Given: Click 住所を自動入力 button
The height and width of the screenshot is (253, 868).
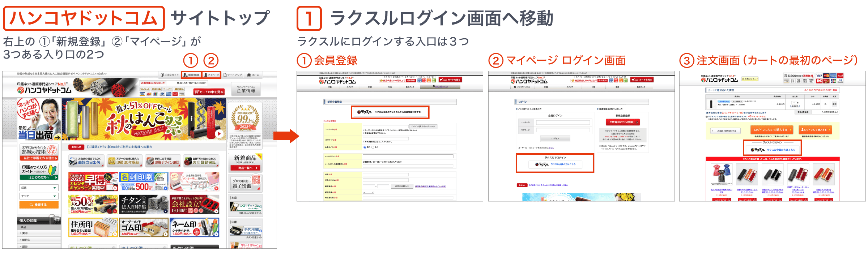Looking at the screenshot, I should tap(402, 186).
